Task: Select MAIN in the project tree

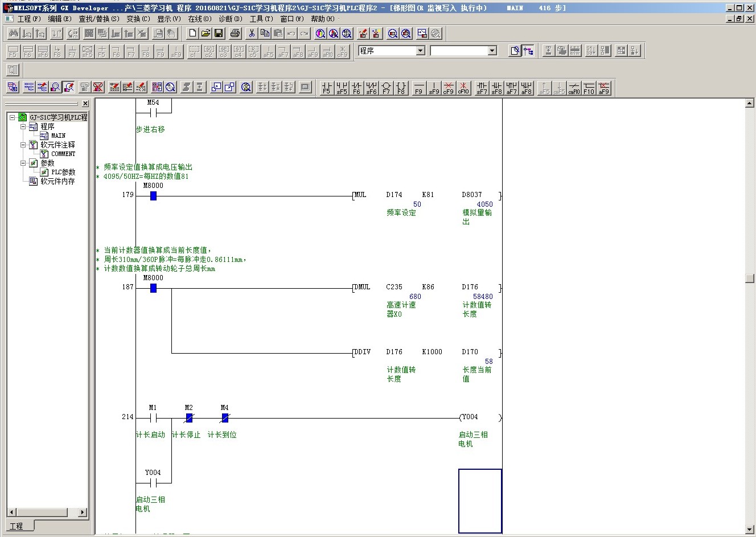Action: [x=58, y=136]
